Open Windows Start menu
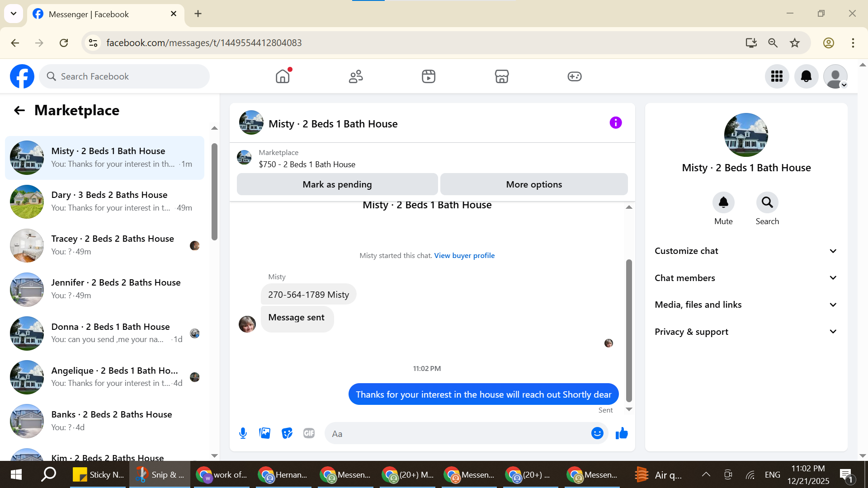868x488 pixels. pos(16,474)
